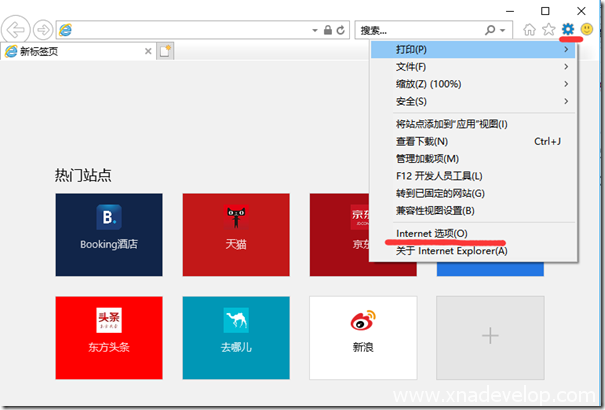The width and height of the screenshot is (605, 410).
Task: Click the gear Tools icon
Action: click(x=568, y=30)
